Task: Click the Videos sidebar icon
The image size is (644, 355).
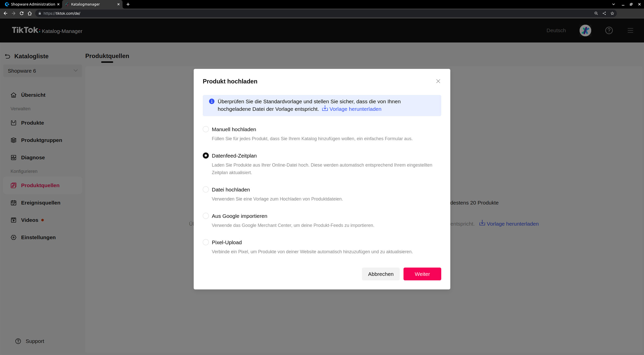Action: click(14, 220)
